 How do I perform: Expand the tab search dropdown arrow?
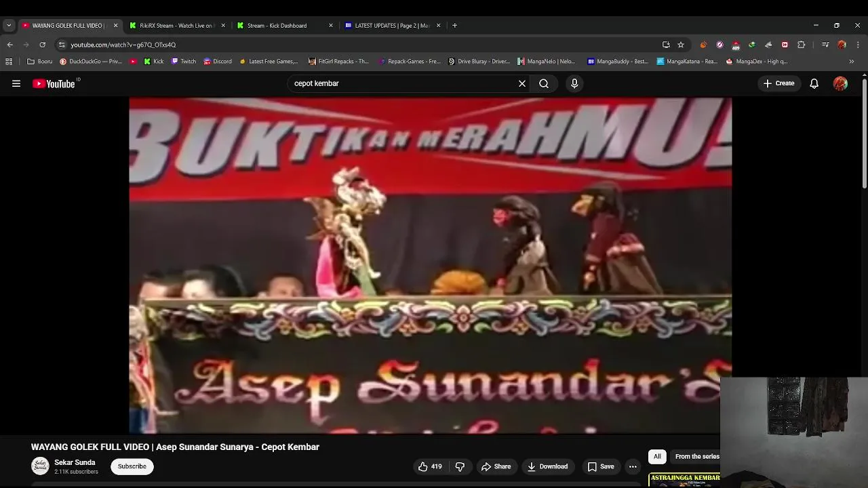[9, 26]
